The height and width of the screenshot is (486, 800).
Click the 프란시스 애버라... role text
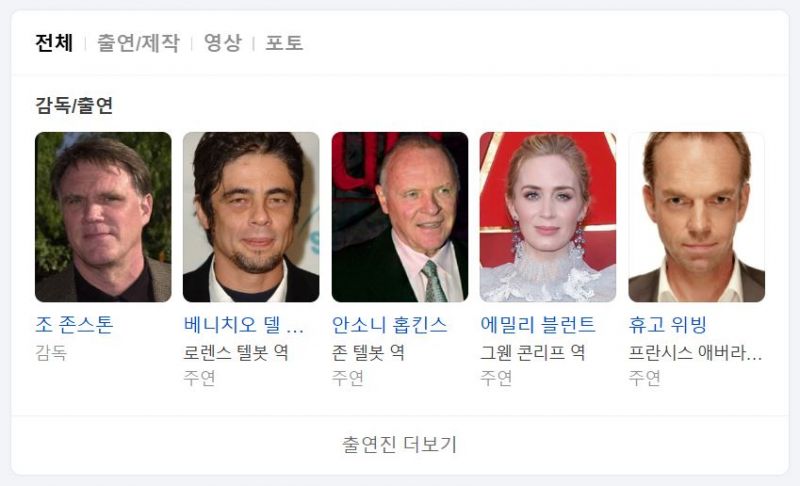tap(695, 352)
